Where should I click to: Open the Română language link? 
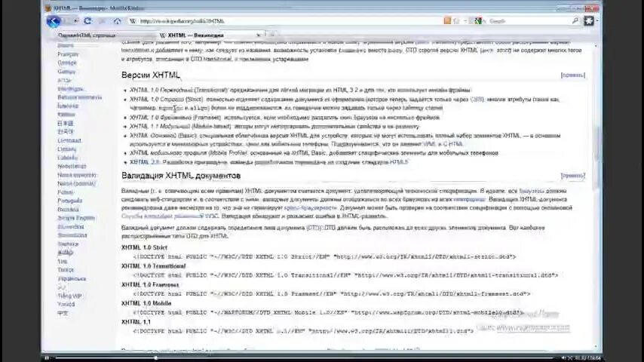(68, 210)
